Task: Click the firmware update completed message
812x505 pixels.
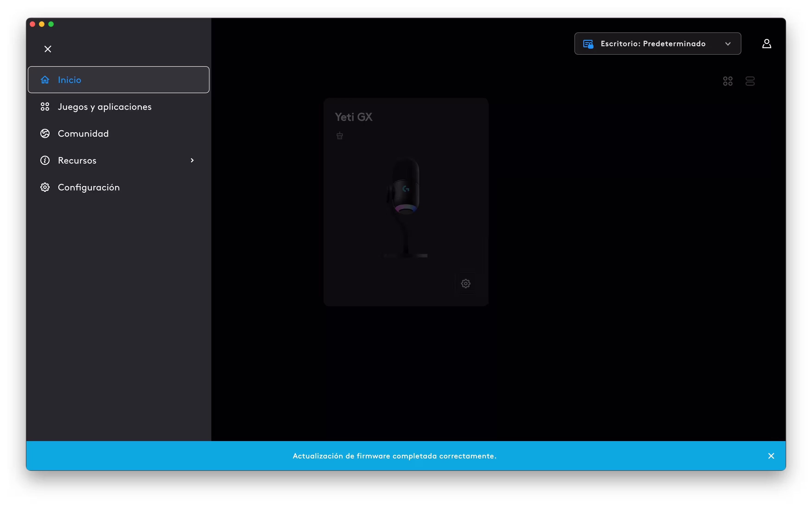Action: point(394,456)
